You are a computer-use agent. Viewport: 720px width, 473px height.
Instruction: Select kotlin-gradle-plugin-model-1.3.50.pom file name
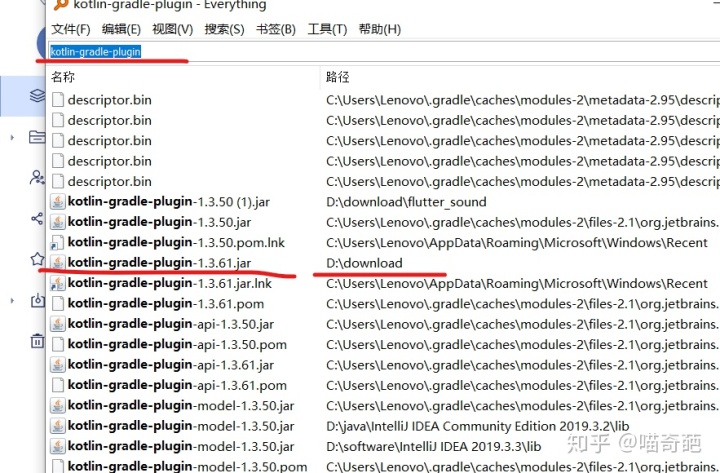pyautogui.click(x=187, y=466)
